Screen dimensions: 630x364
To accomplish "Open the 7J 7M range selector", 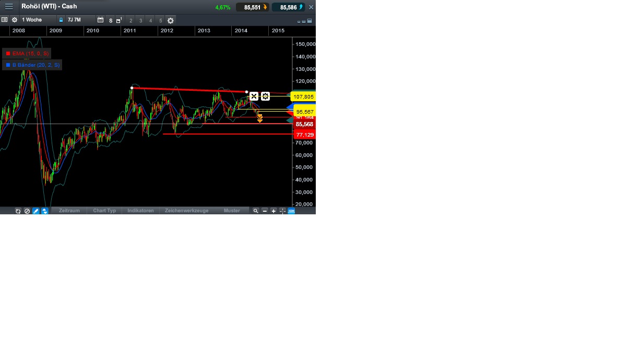I will [x=74, y=20].
